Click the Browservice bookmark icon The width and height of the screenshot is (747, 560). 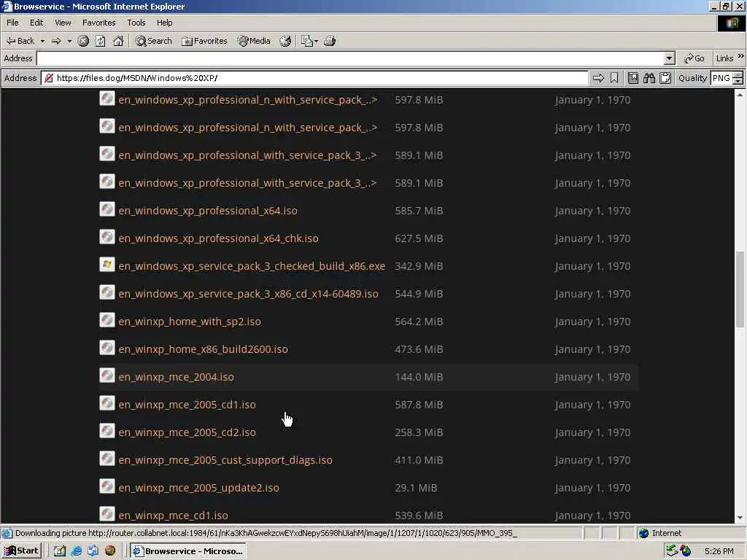[x=614, y=78]
